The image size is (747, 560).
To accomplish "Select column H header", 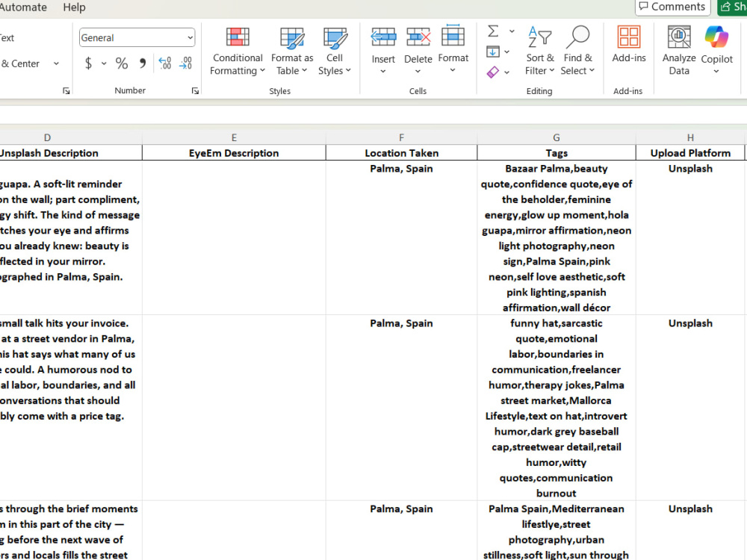I will [690, 137].
